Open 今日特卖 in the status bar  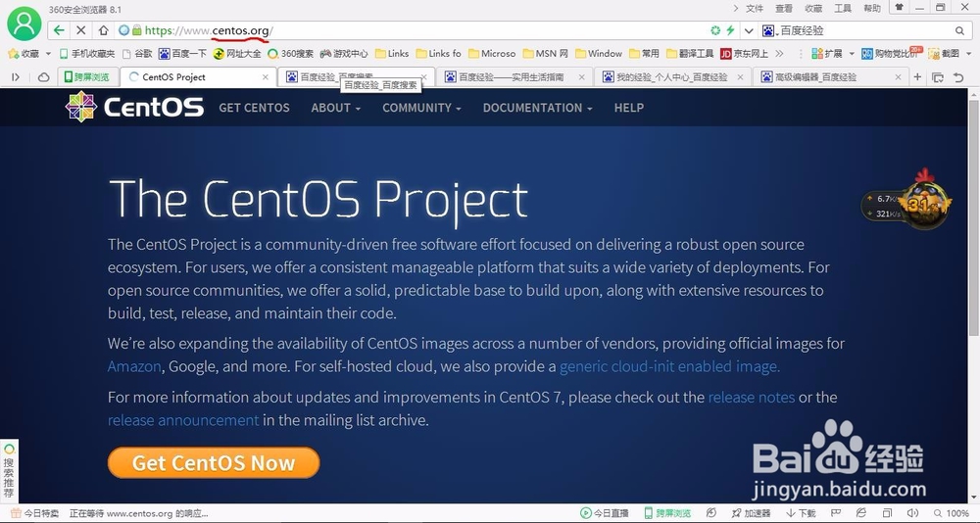point(35,513)
